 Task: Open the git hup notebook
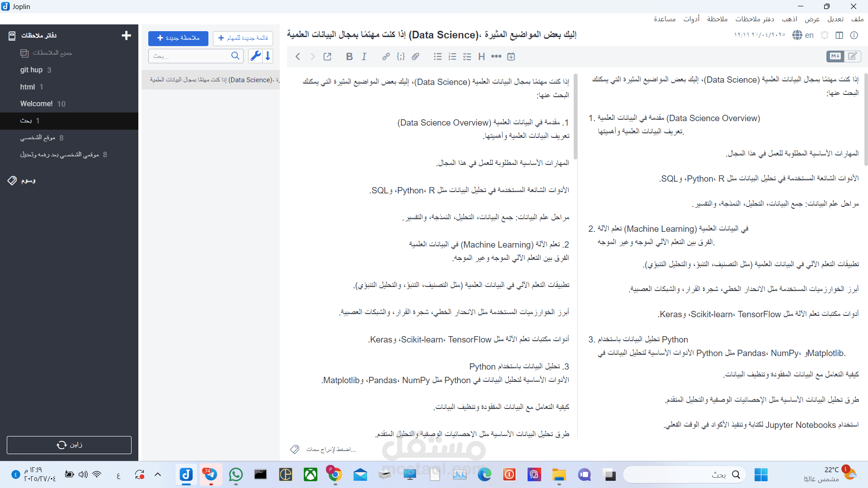pos(69,70)
